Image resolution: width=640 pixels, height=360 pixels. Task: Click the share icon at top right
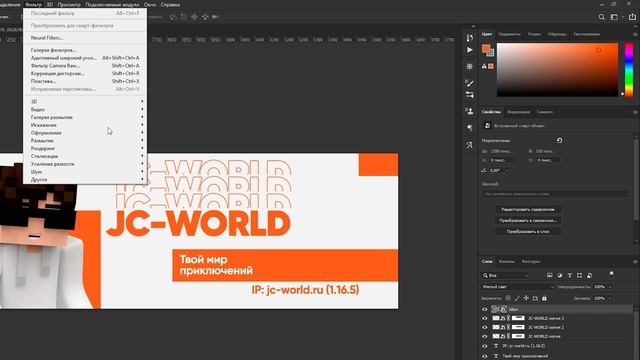pos(632,17)
